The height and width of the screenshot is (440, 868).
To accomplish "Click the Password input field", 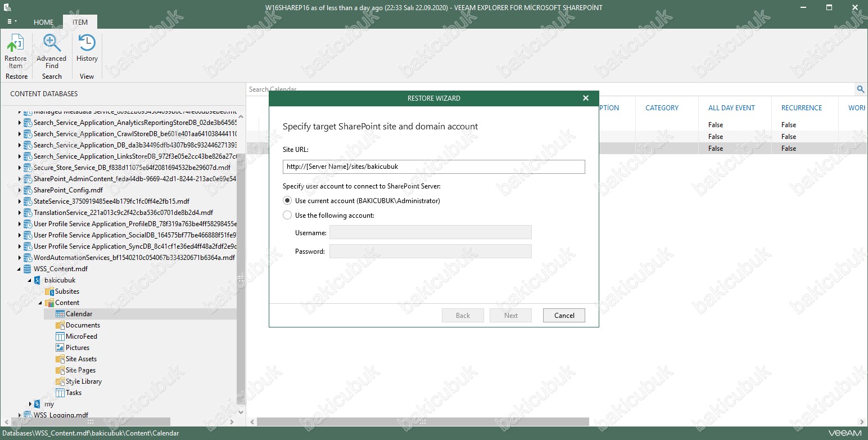I will point(431,251).
